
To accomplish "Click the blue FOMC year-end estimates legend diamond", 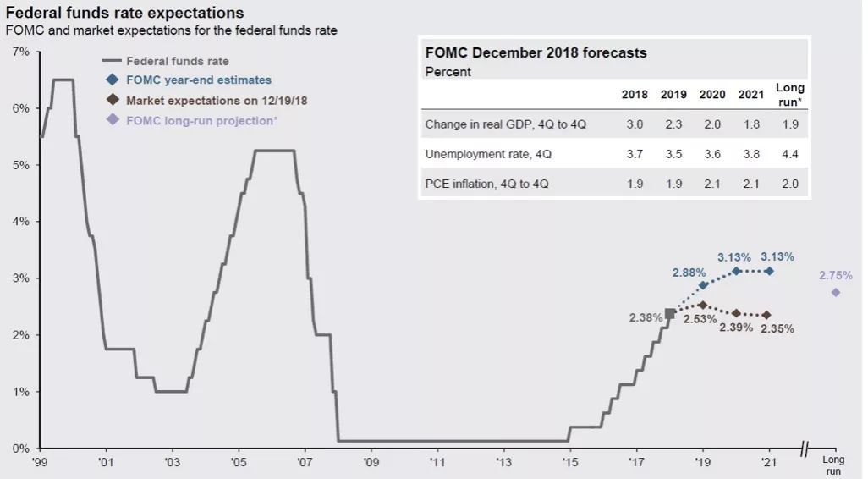I will (113, 80).
